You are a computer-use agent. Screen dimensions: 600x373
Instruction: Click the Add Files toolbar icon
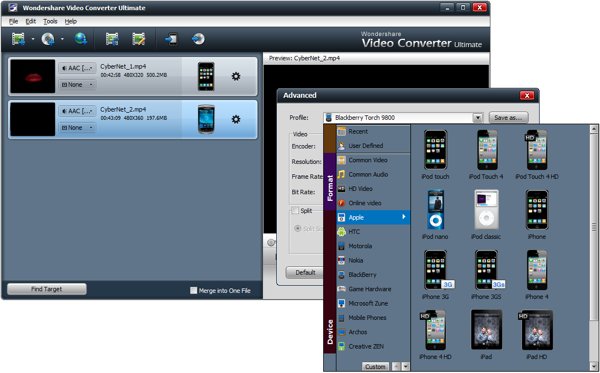18,39
